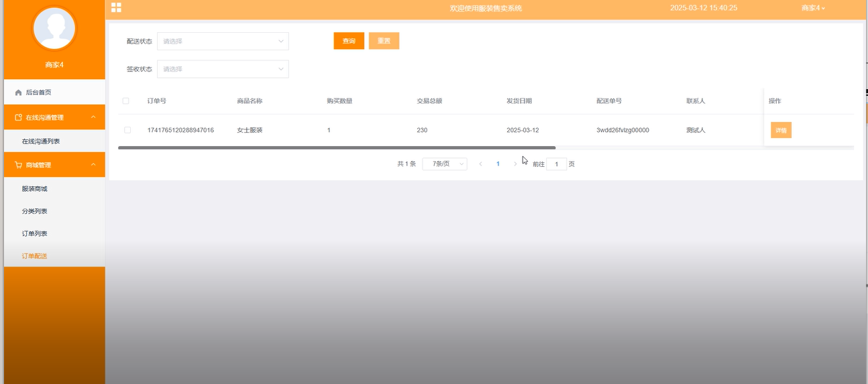868x384 pixels.
Task: Click the 重置 reset button
Action: (x=384, y=41)
